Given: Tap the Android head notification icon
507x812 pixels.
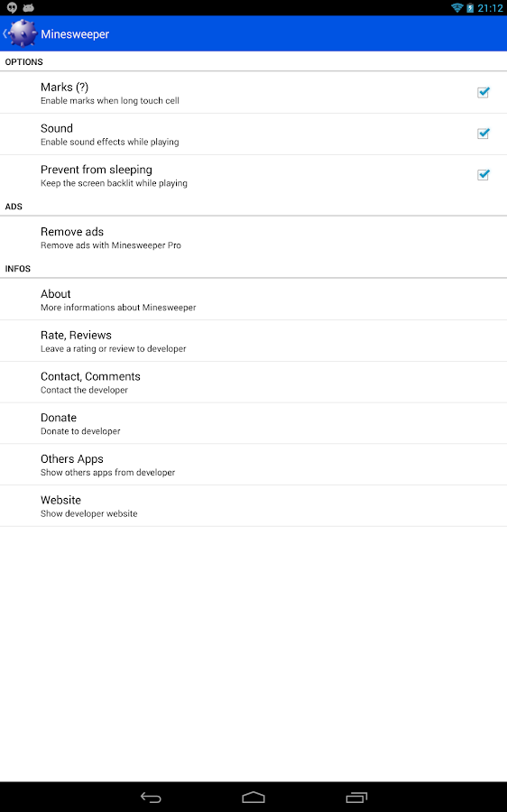Looking at the screenshot, I should pyautogui.click(x=29, y=7).
